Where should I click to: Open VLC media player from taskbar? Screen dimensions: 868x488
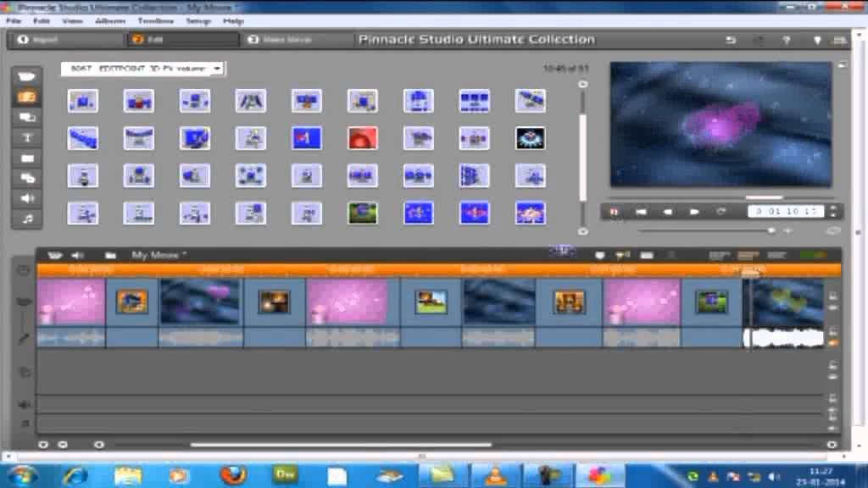point(495,476)
